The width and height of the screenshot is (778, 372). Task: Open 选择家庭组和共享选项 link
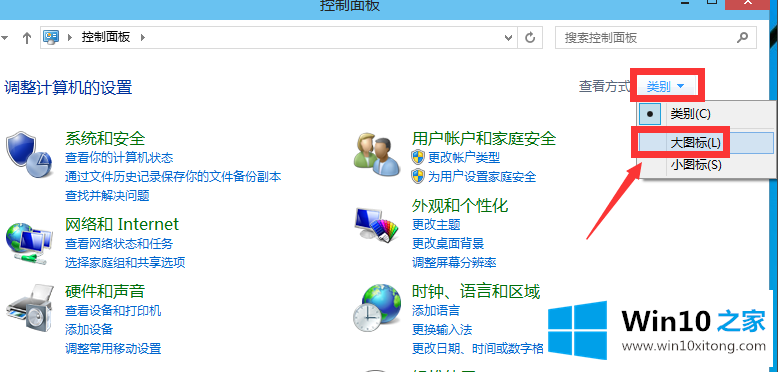125,262
